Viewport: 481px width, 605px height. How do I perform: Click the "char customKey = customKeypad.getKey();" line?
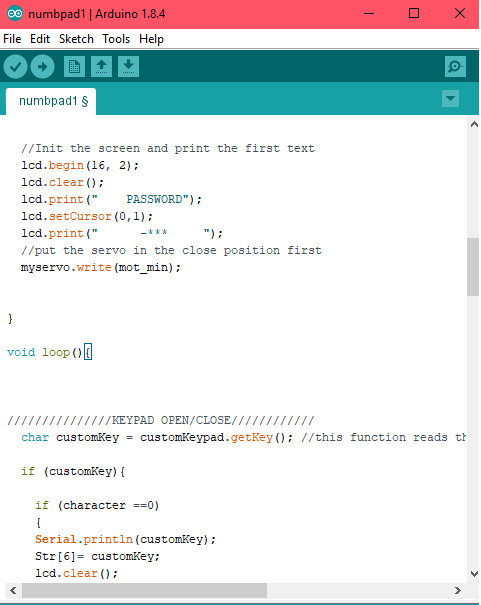pos(157,438)
